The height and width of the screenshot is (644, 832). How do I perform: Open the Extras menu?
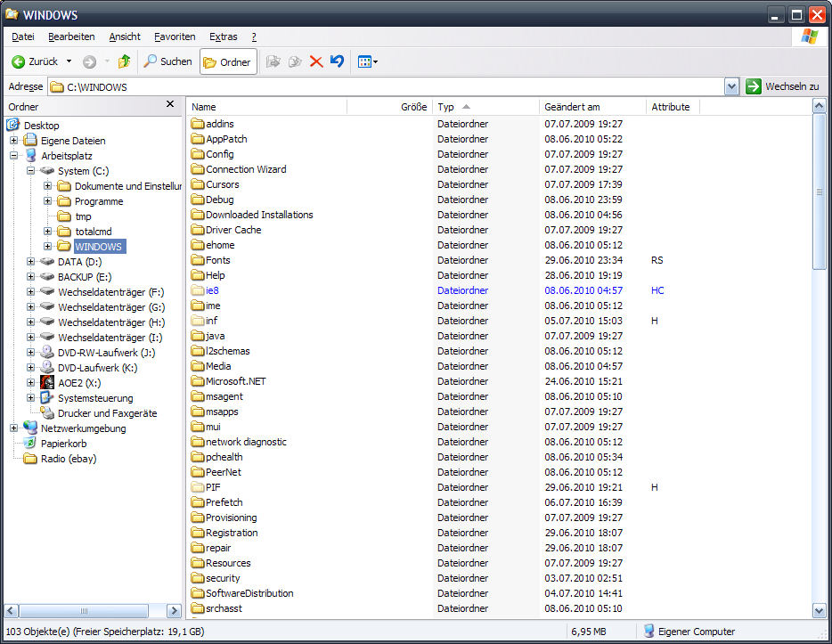pos(224,37)
